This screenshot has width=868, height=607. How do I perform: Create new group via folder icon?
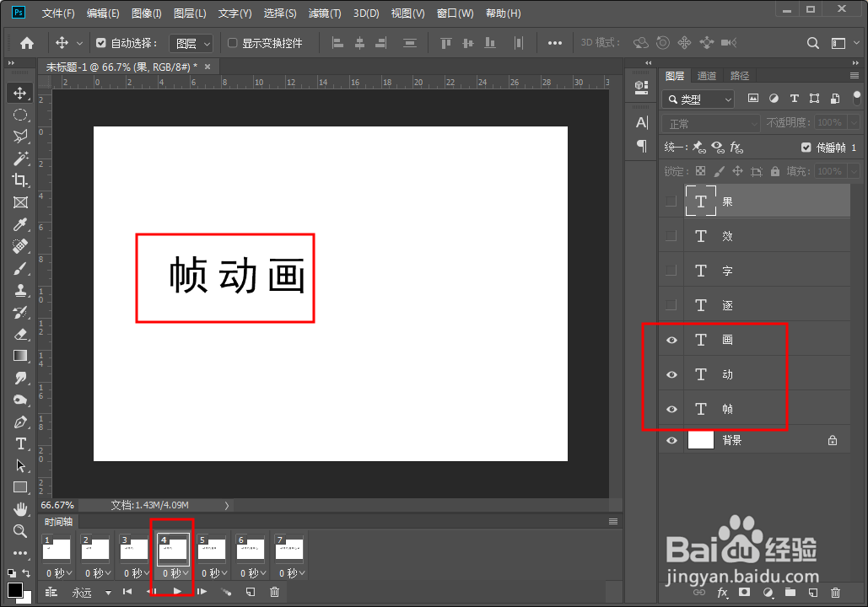tap(790, 593)
